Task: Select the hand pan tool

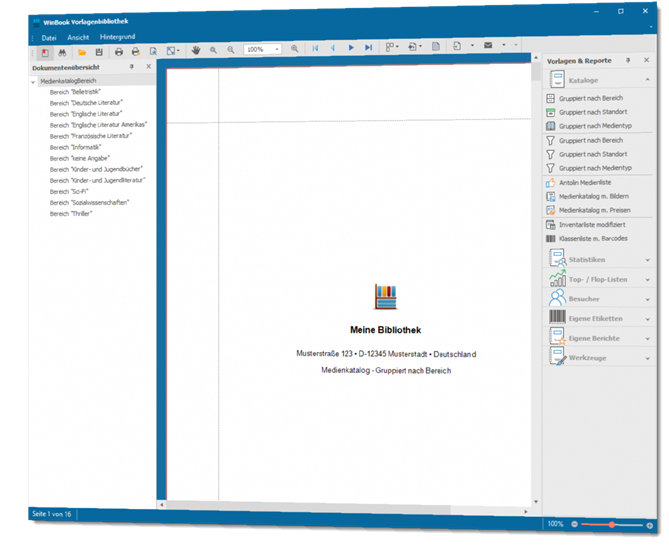Action: 197,48
